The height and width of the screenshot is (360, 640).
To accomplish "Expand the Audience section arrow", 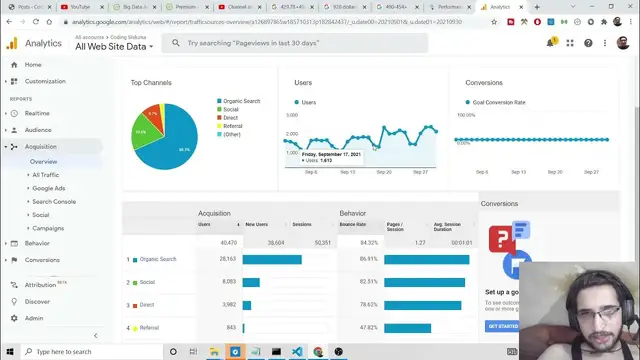I will (6, 130).
